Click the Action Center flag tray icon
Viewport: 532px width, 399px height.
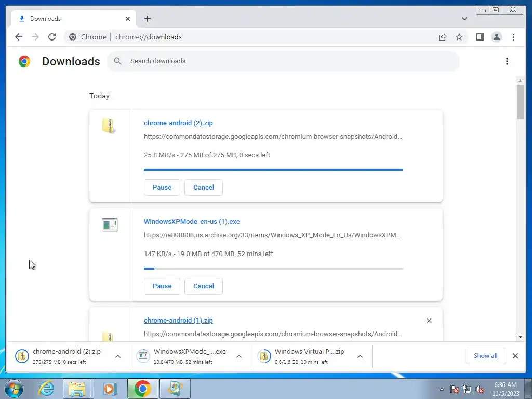point(455,389)
